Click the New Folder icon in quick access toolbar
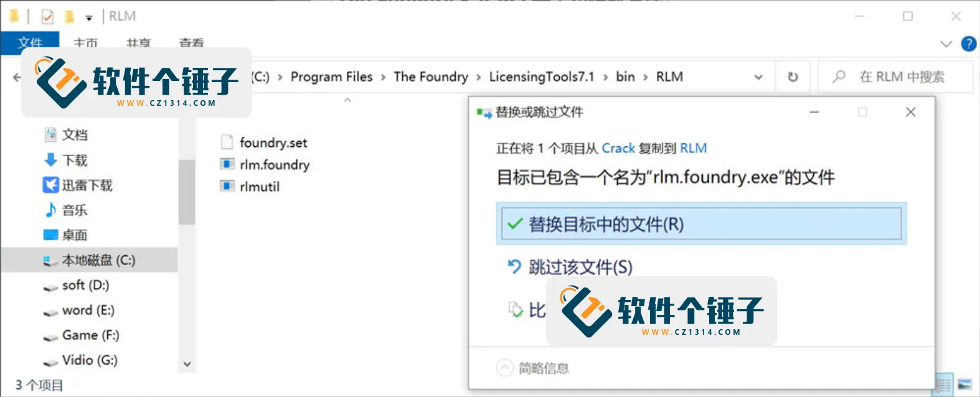980x397 pixels. click(x=70, y=16)
